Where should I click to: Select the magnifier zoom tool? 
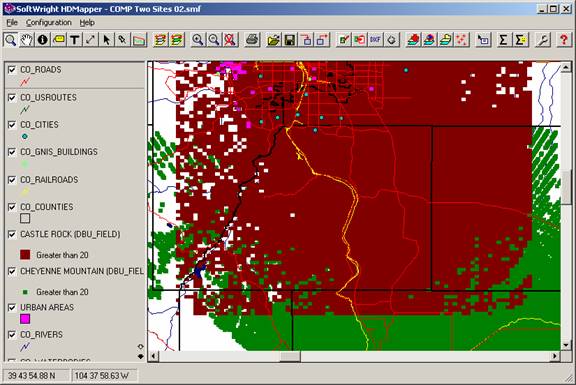click(x=11, y=40)
